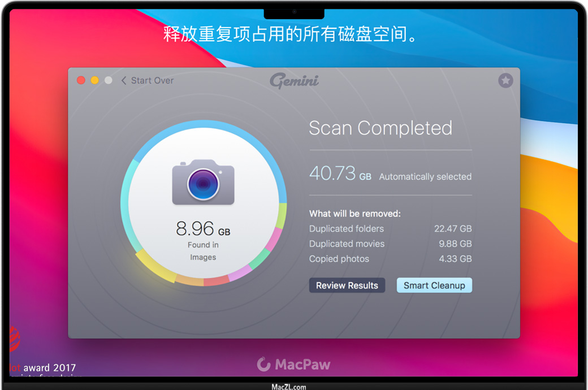This screenshot has width=588, height=390.
Task: Click the camera icon in the chart
Action: point(203,183)
